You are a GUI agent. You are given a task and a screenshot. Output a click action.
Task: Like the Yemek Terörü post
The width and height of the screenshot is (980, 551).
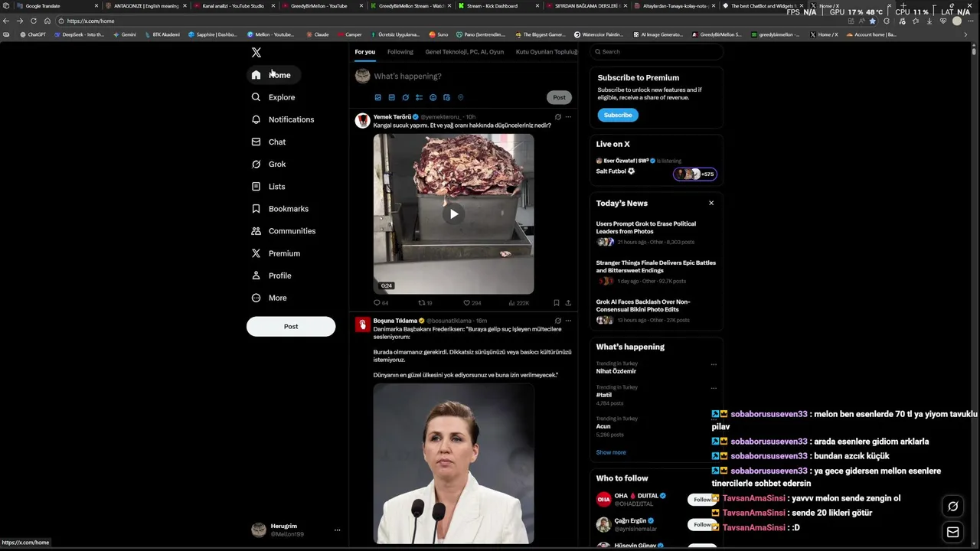tap(472, 303)
